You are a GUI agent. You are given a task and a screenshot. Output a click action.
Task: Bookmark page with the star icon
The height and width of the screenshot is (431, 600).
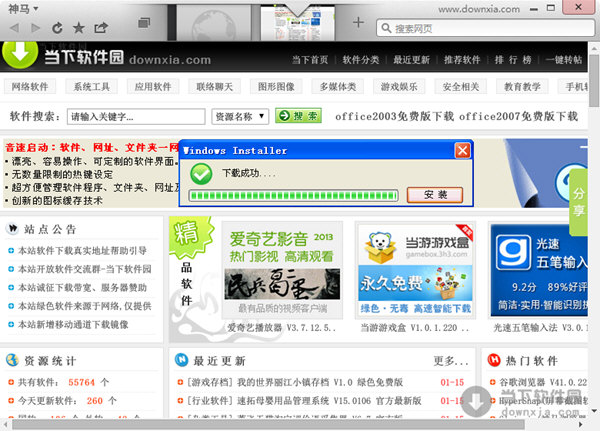[78, 28]
